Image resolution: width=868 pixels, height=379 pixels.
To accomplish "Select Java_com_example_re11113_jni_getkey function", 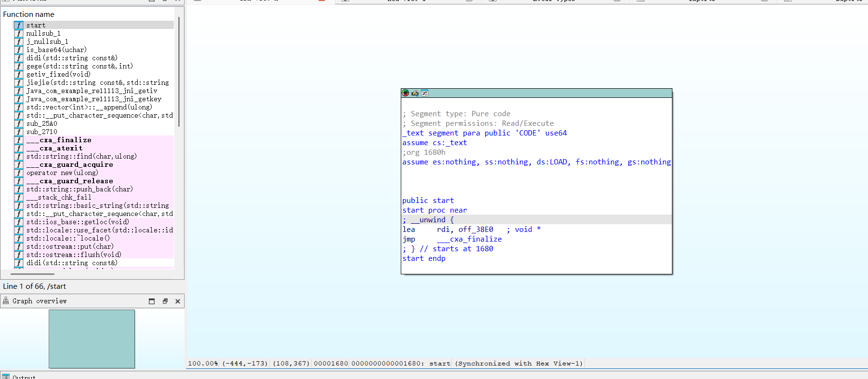I will tap(93, 99).
